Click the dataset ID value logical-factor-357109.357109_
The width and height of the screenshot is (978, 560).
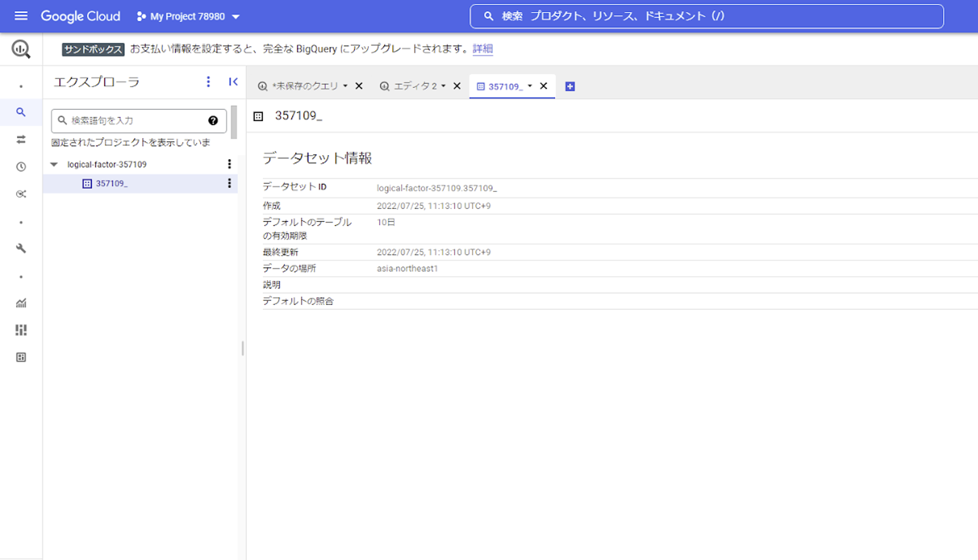[x=436, y=188]
